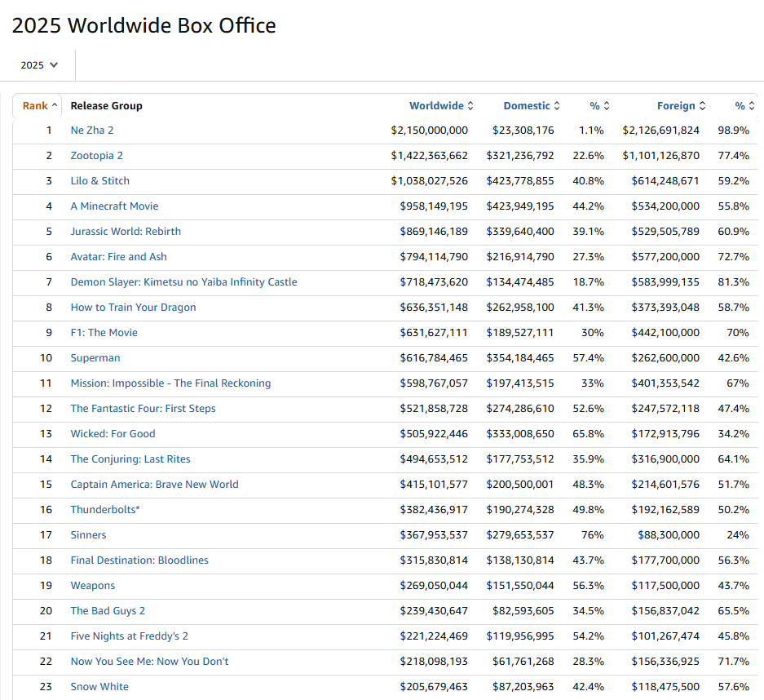Image resolution: width=764 pixels, height=700 pixels.
Task: Open How to Train Your Dragon
Action: [133, 308]
